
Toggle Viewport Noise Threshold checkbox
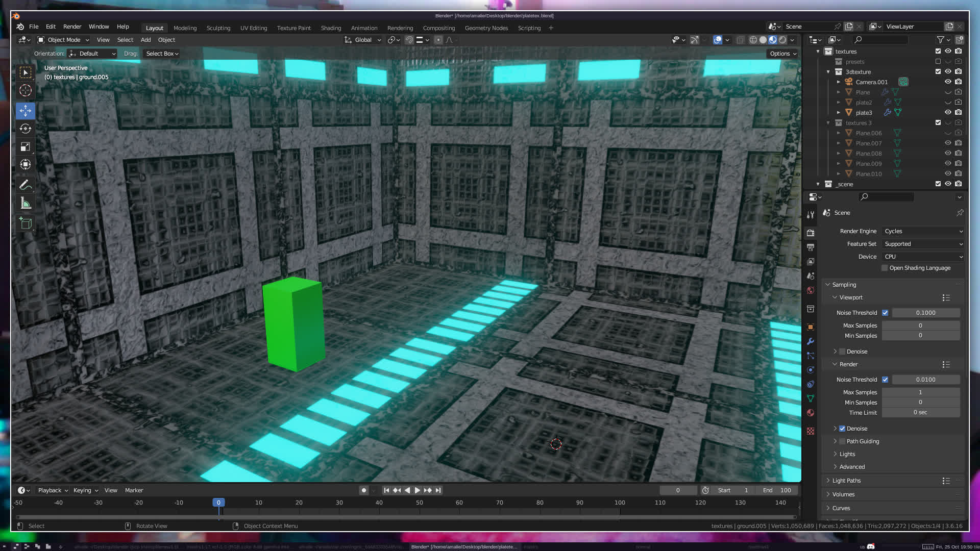[885, 313]
